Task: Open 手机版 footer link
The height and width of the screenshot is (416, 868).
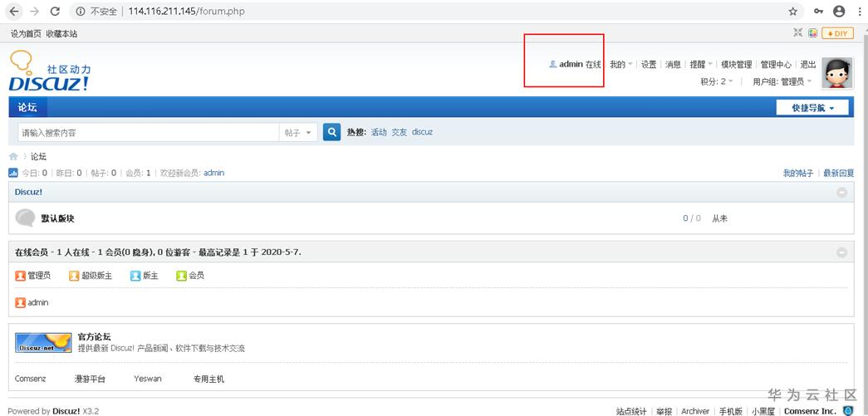Action: 731,411
